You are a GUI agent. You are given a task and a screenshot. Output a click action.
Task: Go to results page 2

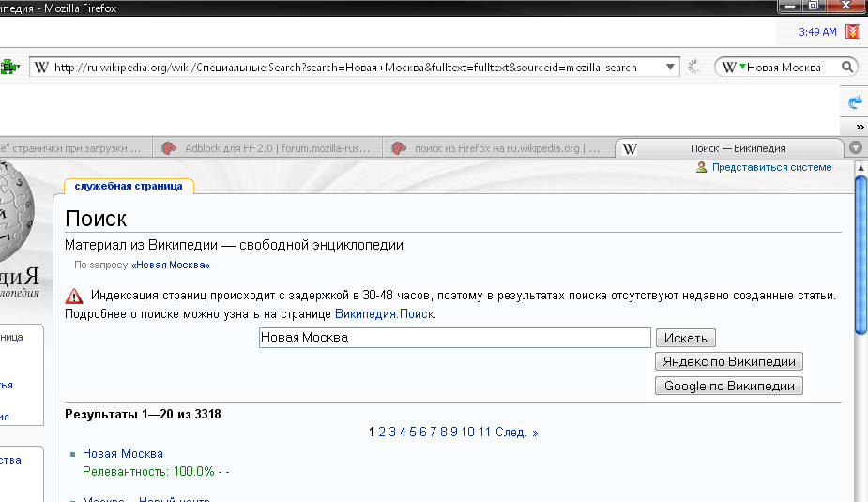tap(381, 433)
